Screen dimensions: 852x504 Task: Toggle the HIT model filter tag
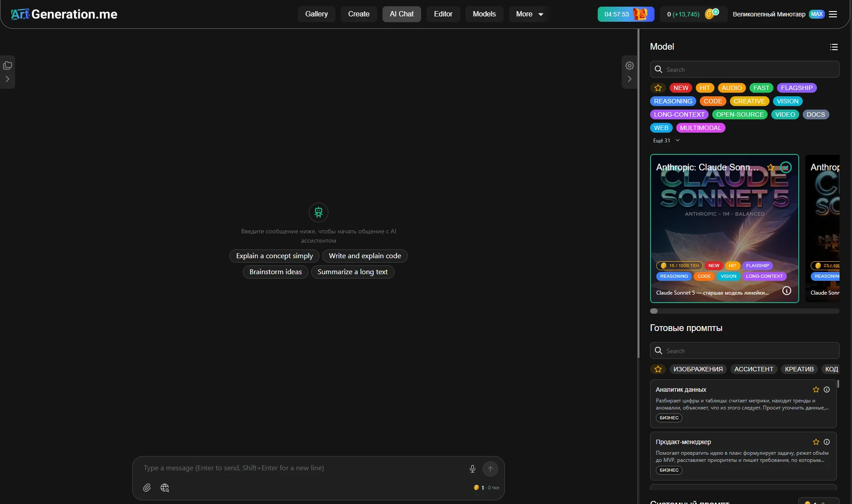tap(705, 88)
